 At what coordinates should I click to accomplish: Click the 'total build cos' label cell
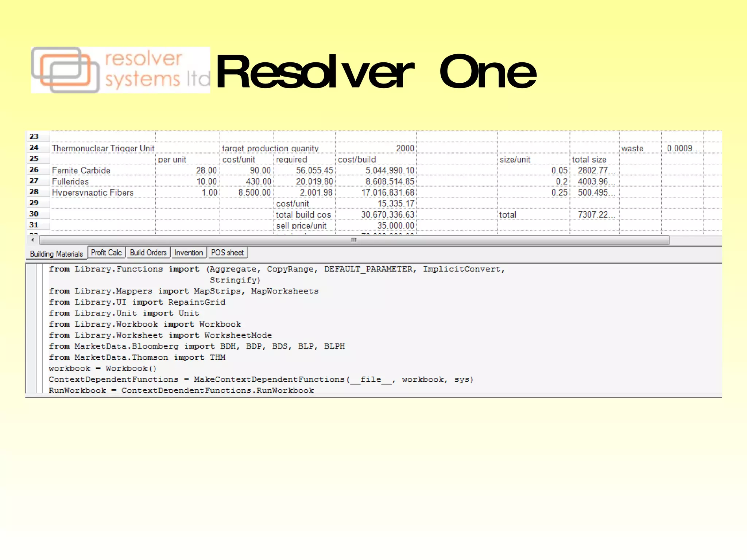304,214
